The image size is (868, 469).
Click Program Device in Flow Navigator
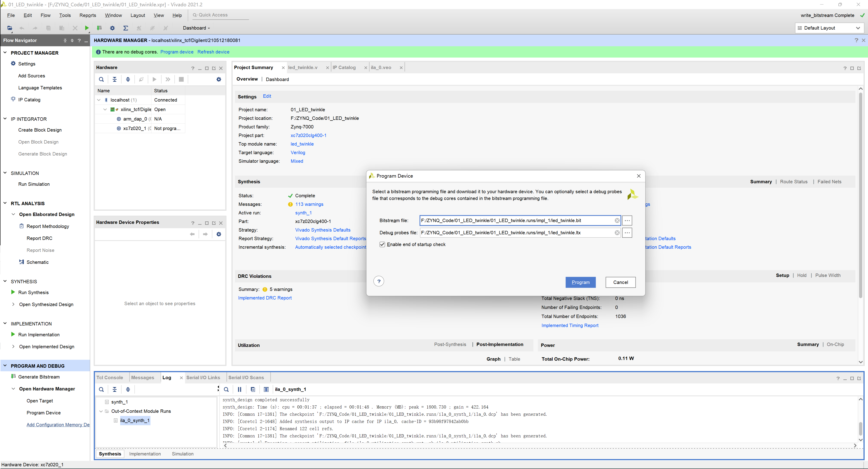[x=43, y=413]
